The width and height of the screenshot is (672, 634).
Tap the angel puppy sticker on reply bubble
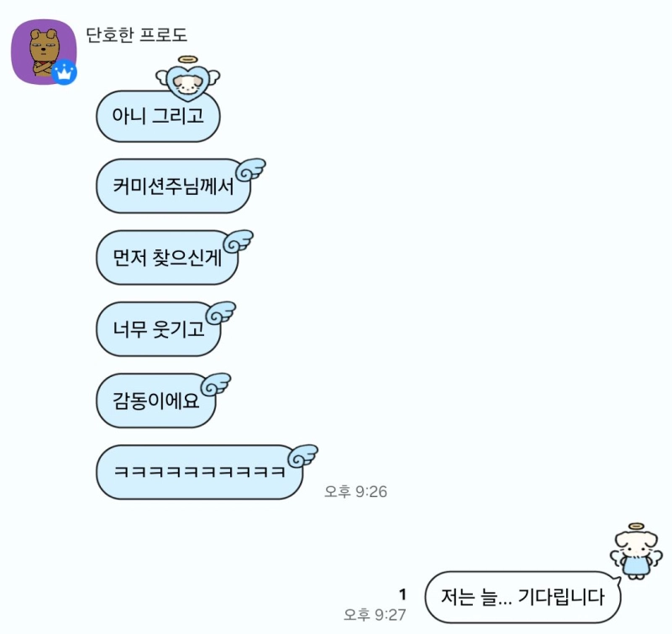click(636, 552)
